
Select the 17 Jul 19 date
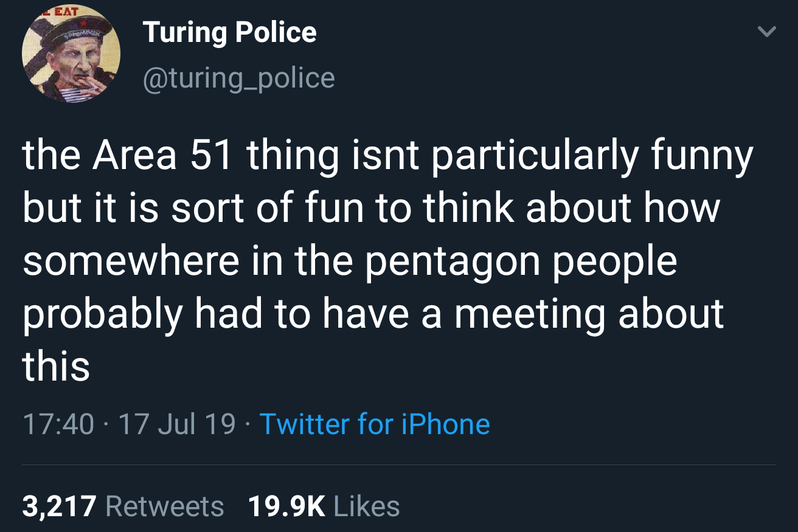[x=177, y=424]
